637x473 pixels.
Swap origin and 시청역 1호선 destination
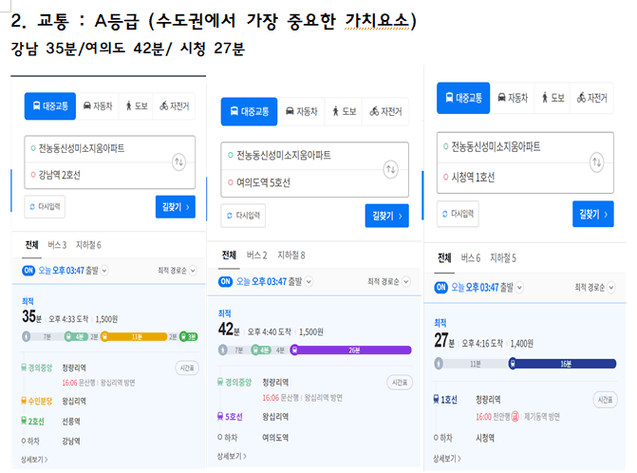pyautogui.click(x=596, y=163)
